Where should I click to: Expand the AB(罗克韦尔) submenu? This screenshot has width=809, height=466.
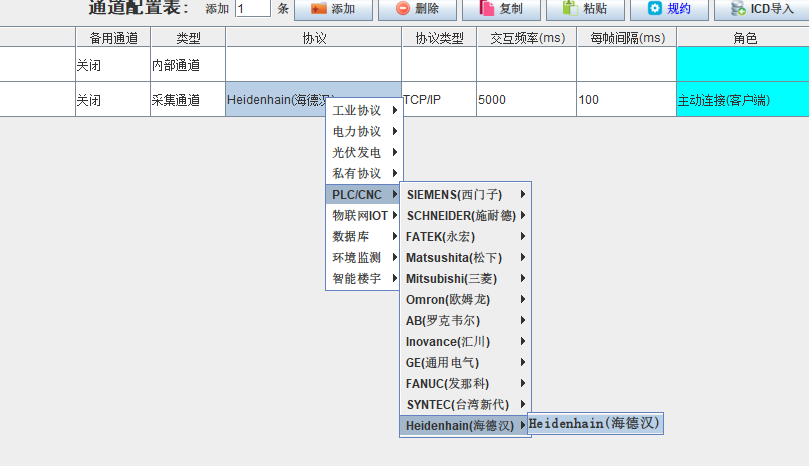click(x=465, y=320)
